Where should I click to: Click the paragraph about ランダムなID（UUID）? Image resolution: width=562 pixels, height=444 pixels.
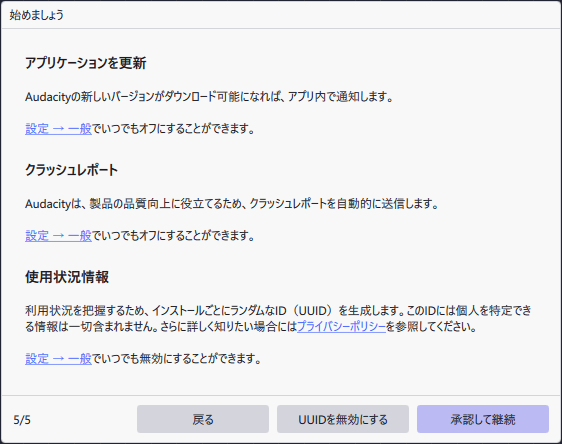click(278, 318)
